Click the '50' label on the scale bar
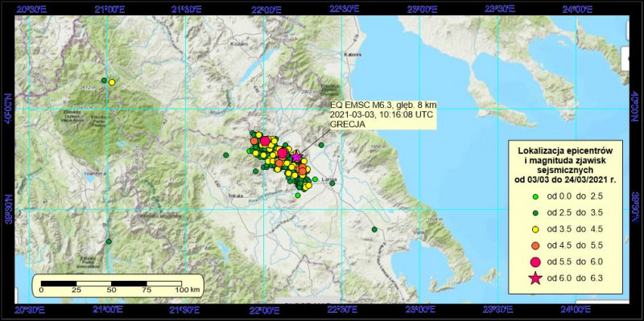The image size is (644, 321). click(112, 290)
